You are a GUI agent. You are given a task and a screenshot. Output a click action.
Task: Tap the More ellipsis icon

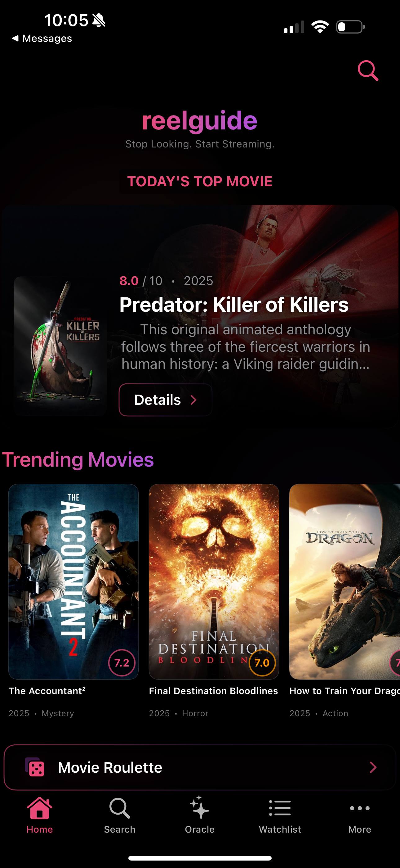coord(360,808)
